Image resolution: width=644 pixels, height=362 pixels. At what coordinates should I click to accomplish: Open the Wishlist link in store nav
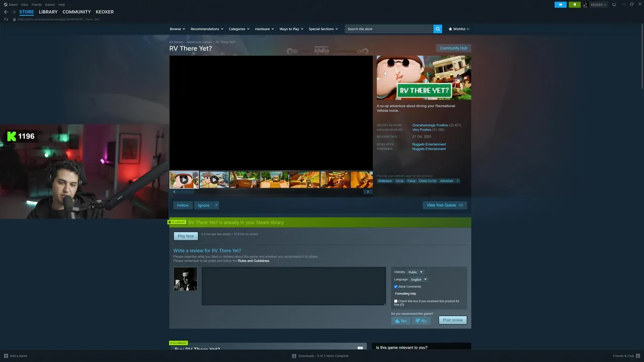click(x=459, y=29)
